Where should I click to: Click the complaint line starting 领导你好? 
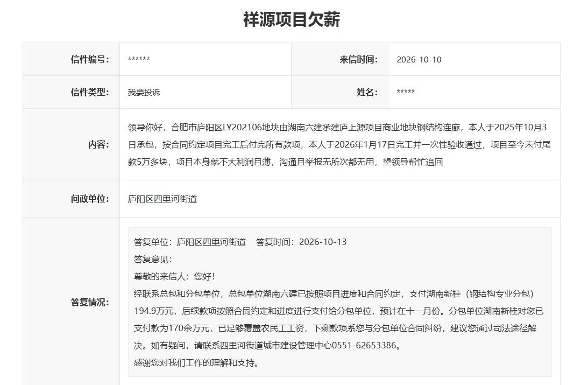(337, 128)
